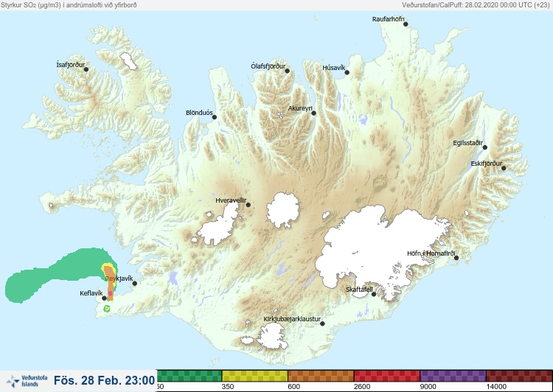Click the purple legend swatch (9000–14000)

(453, 376)
